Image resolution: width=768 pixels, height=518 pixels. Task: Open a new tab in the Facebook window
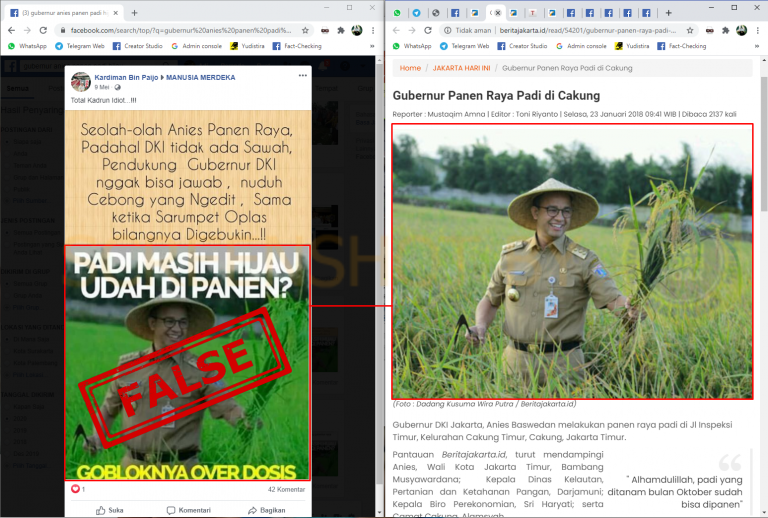pos(134,13)
